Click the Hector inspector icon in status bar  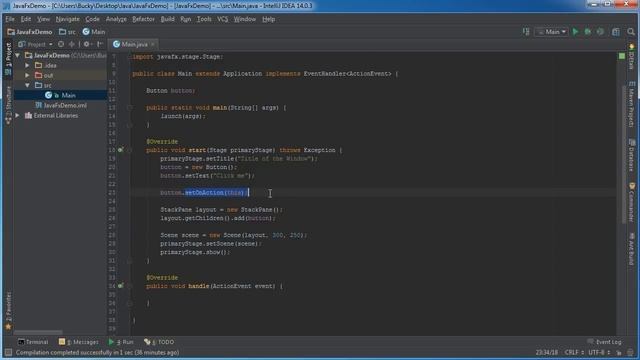tap(631, 352)
